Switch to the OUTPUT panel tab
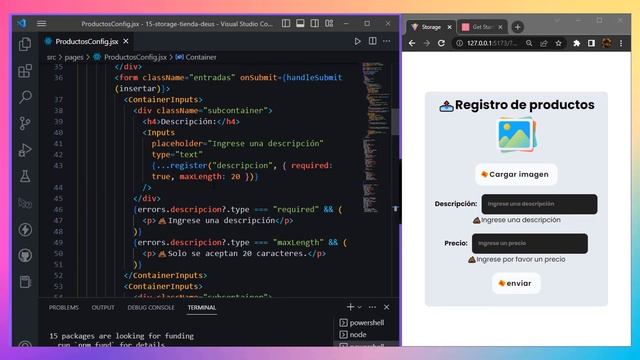Screen dimensions: 640x360 pos(103,307)
